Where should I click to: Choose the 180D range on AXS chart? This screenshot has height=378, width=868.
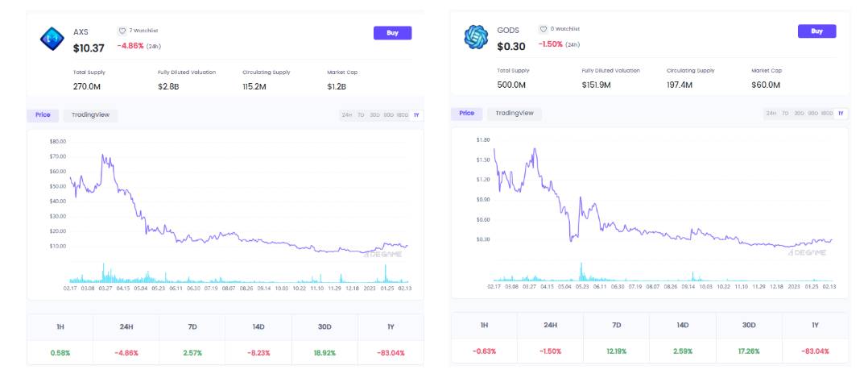point(403,115)
